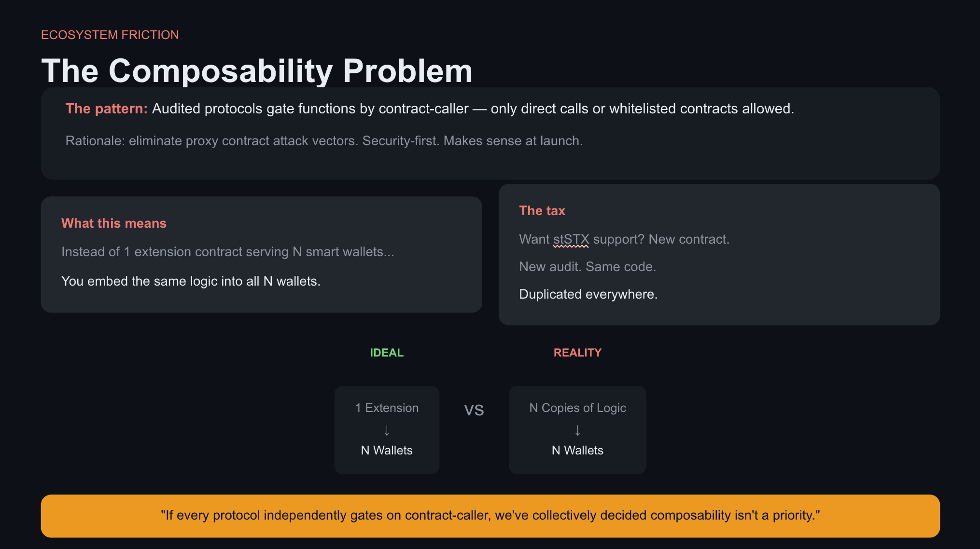Image resolution: width=980 pixels, height=549 pixels.
Task: Click 'Duplicated everywhere.' text
Action: pos(588,294)
